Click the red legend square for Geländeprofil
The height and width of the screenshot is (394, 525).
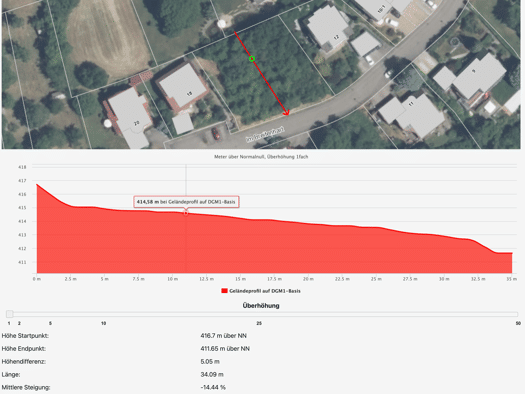pyautogui.click(x=224, y=291)
